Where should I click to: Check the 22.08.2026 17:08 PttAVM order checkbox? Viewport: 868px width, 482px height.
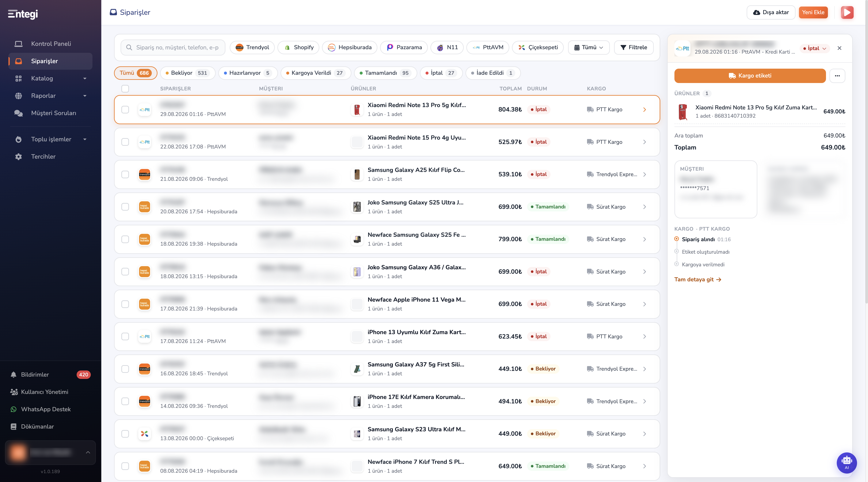[x=125, y=142]
